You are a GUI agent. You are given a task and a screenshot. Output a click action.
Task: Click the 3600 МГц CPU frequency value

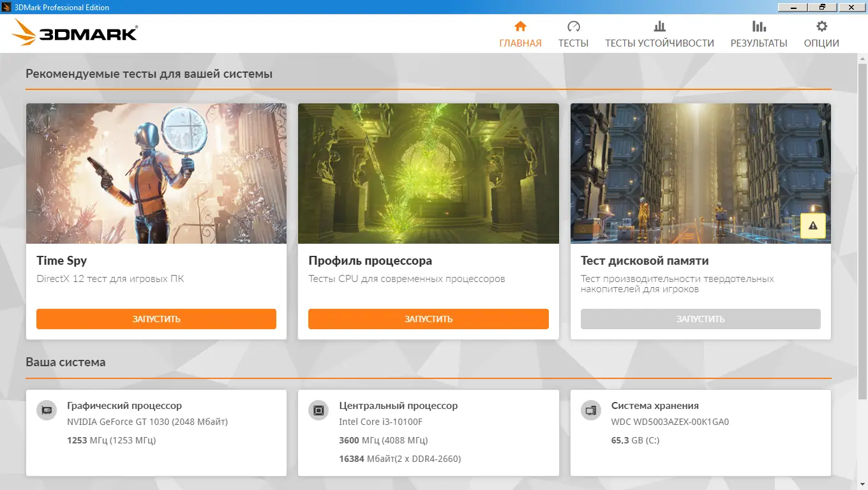[x=384, y=440]
